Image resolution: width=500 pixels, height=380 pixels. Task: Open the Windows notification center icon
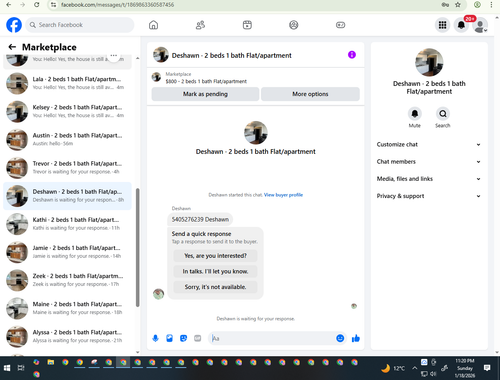(x=487, y=368)
